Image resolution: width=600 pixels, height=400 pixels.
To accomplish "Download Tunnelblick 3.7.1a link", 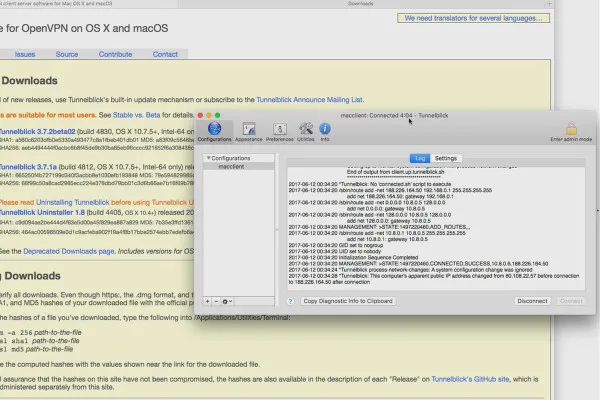I will pyautogui.click(x=28, y=167).
